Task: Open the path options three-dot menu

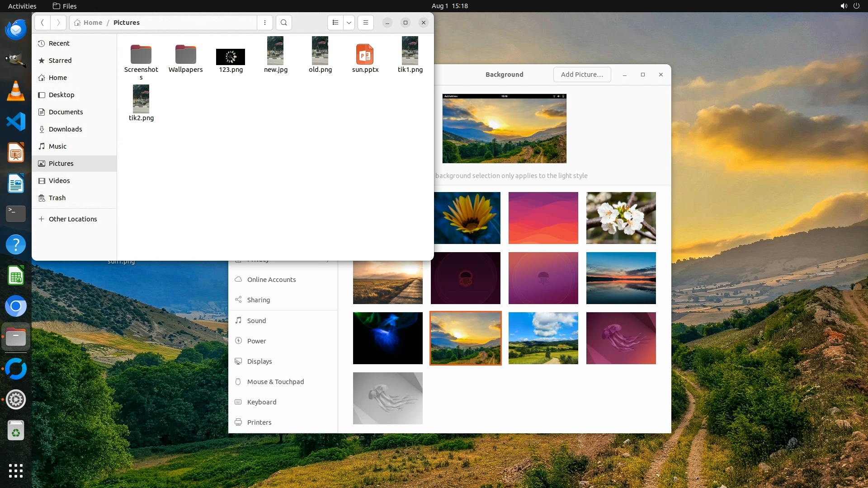Action: 265,23
